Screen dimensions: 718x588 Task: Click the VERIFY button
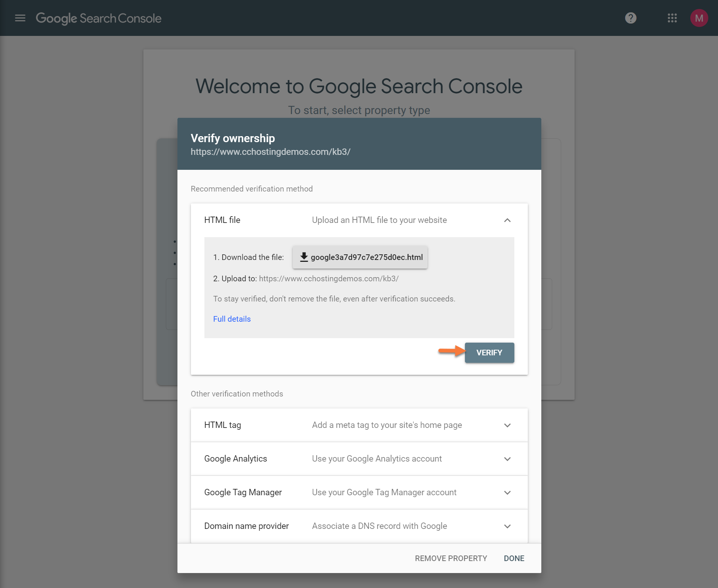click(x=489, y=353)
